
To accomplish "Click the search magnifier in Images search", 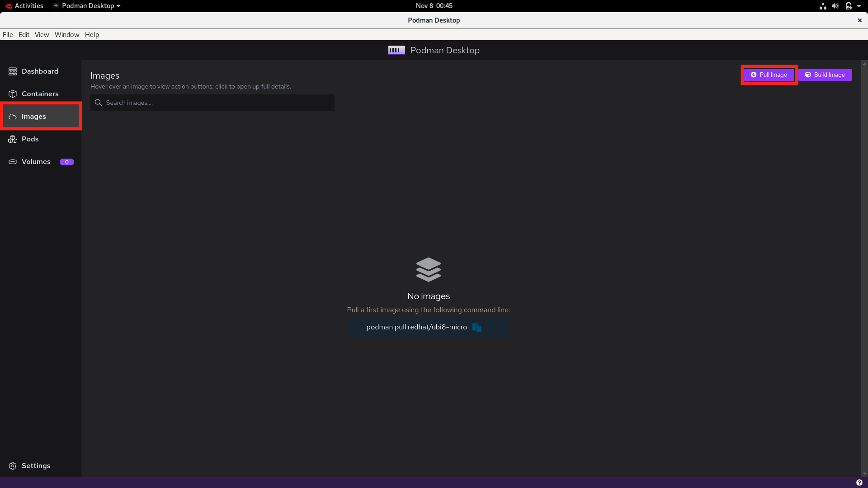I will (x=99, y=103).
